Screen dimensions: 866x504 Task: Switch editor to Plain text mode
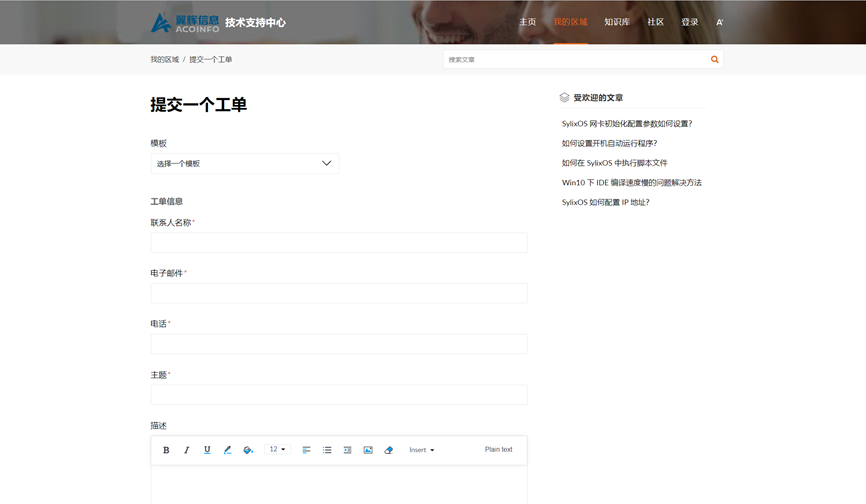(x=498, y=450)
